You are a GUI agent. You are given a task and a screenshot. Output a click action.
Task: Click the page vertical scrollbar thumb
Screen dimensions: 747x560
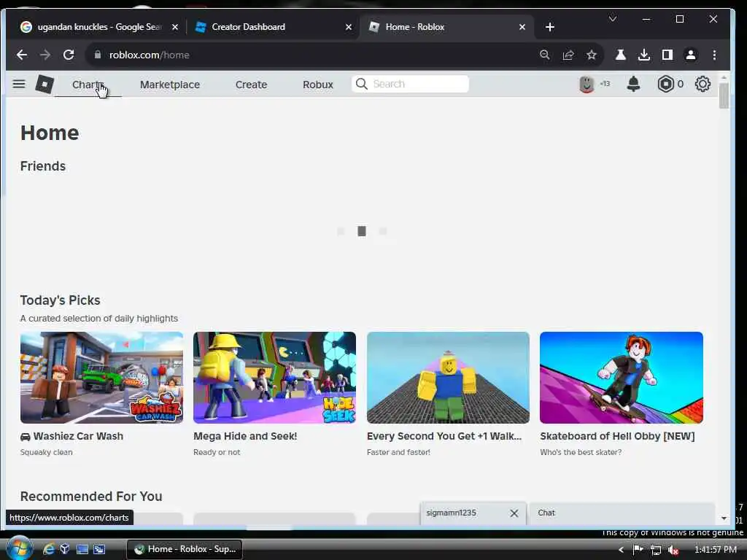(x=724, y=96)
